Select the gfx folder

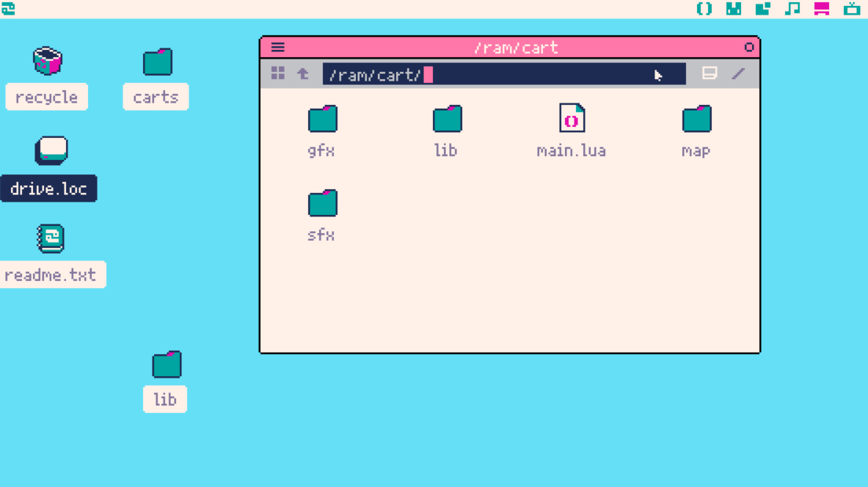coord(323,118)
